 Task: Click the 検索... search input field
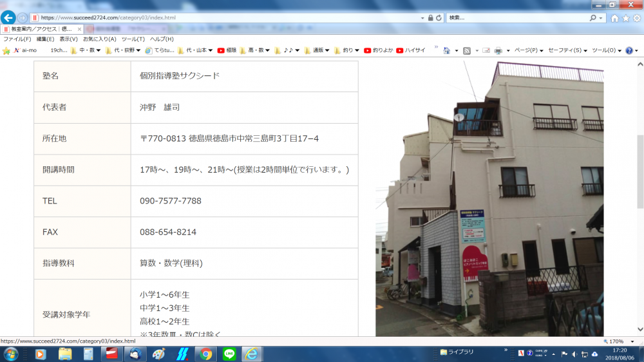point(518,17)
